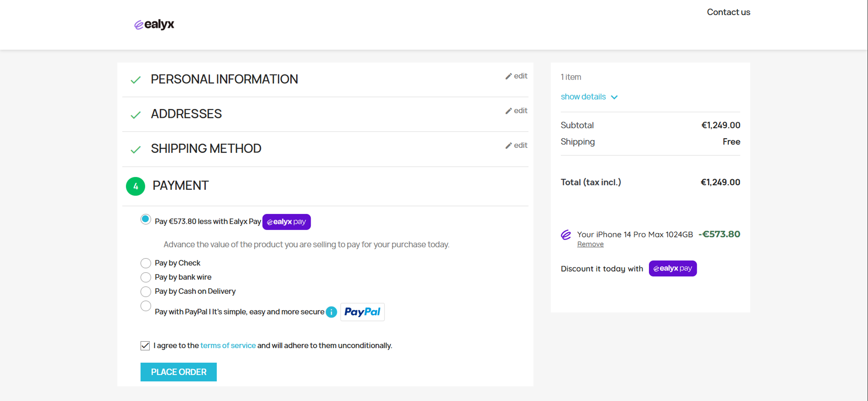The width and height of the screenshot is (868, 401).
Task: Click the Ealyx logo in header
Action: [x=154, y=24]
